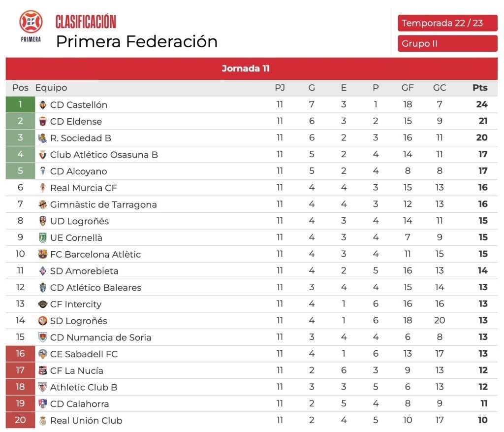
Task: Click the CD Numancia de Soria crest
Action: coord(43,337)
